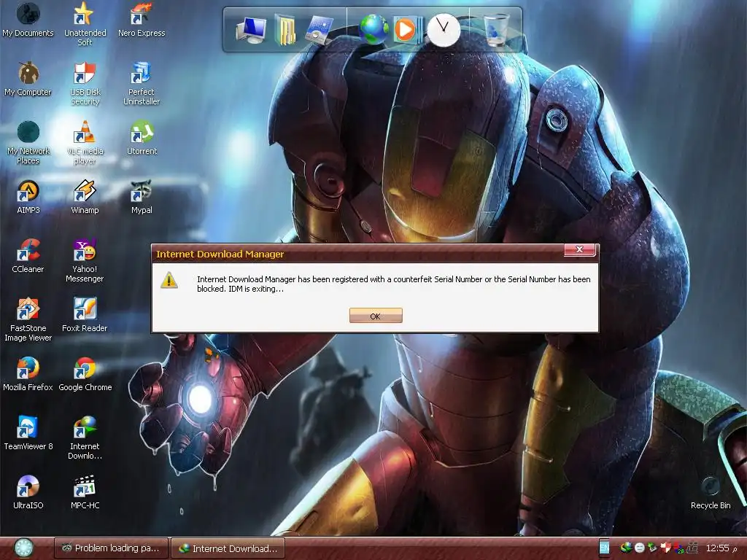Click the red-white shield tray icon

pyautogui.click(x=665, y=548)
